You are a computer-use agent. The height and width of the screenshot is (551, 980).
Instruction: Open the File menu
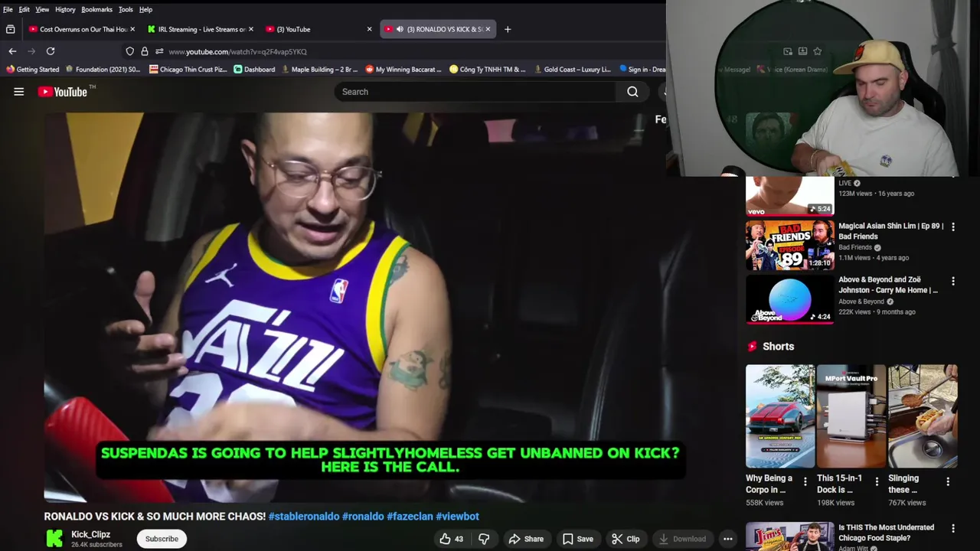tap(8, 9)
